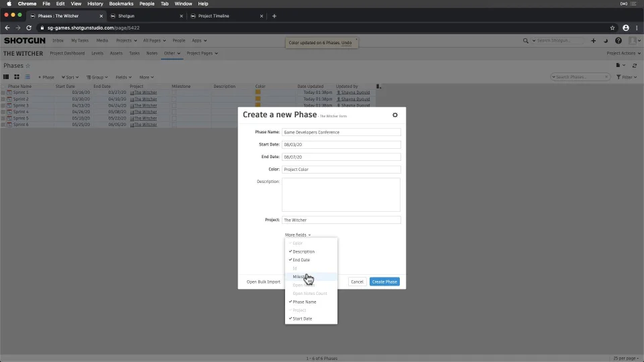Click the browser reload icon
The image size is (644, 362).
(x=29, y=28)
